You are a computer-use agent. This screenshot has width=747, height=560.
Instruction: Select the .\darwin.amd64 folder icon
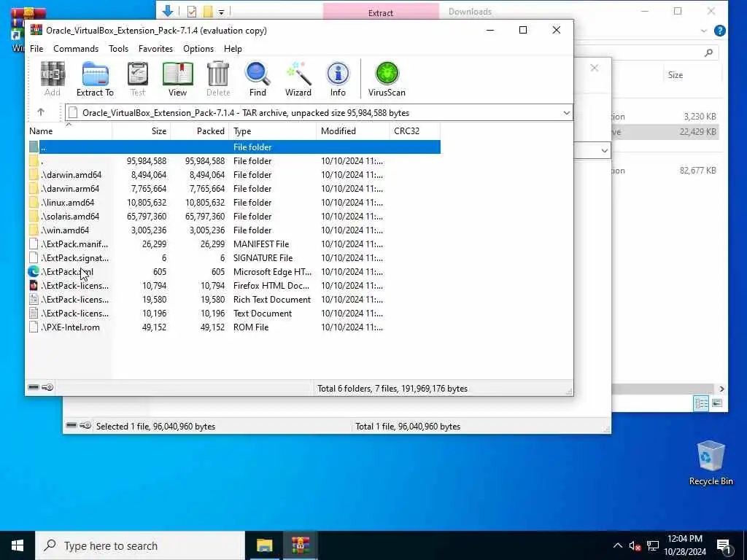(34, 175)
